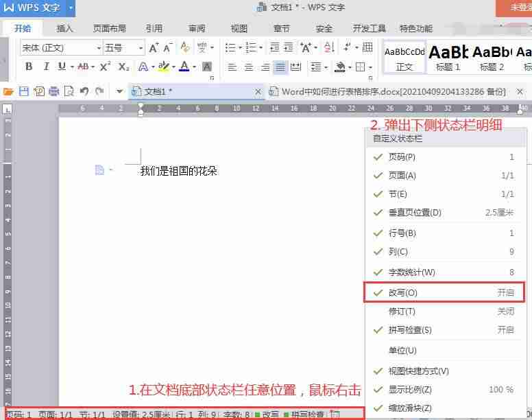532x420 pixels.
Task: Open 引用 ribbon tab
Action: pos(154,29)
